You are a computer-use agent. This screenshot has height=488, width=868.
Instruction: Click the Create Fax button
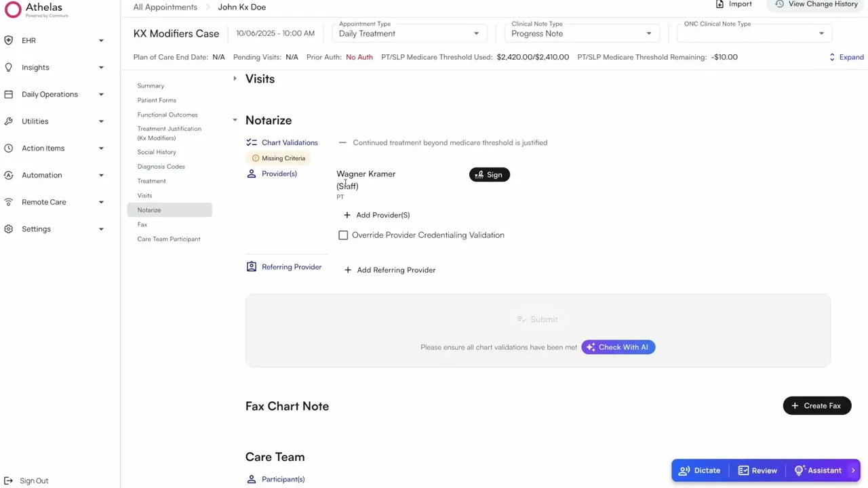pos(816,406)
